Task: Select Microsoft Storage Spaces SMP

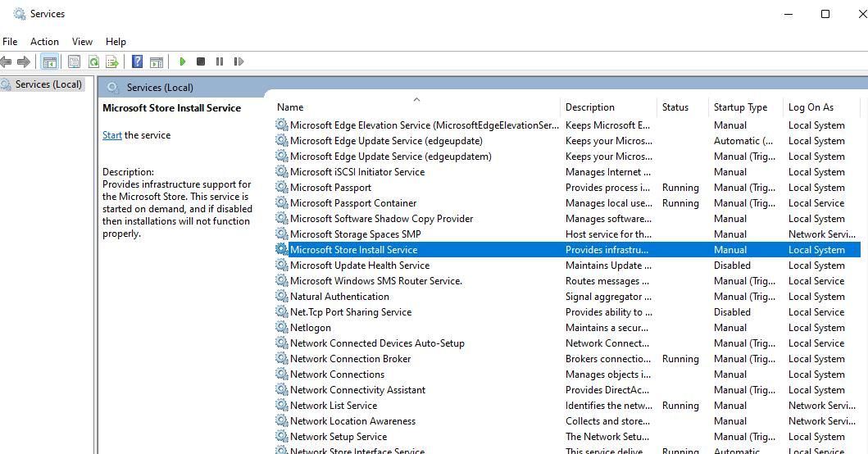Action: coord(356,234)
